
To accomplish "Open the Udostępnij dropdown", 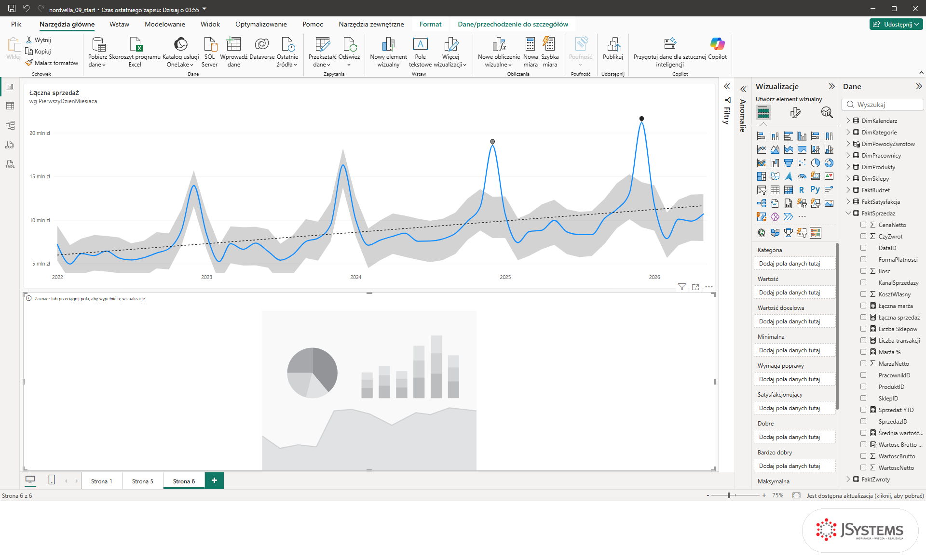I will (897, 24).
